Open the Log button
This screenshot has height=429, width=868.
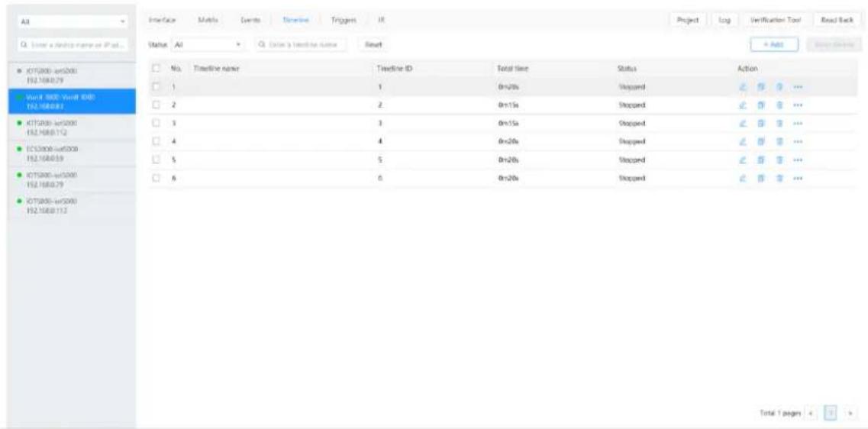tap(724, 21)
